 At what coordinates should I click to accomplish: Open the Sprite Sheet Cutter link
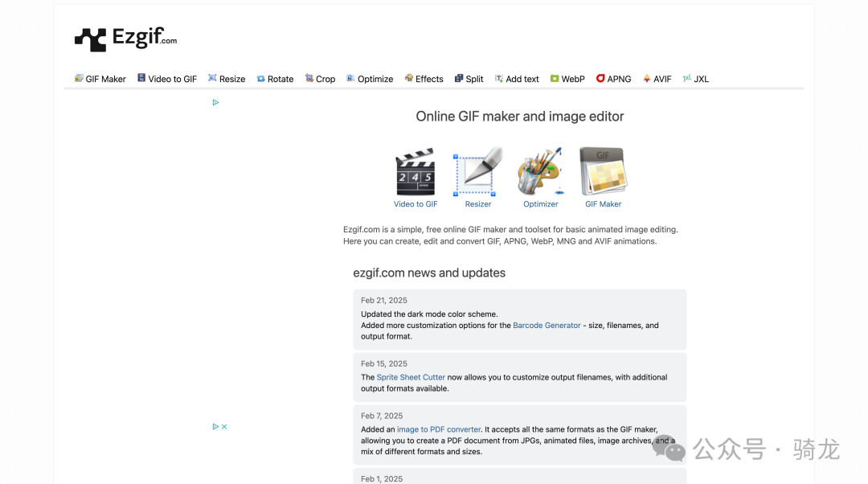(x=411, y=377)
